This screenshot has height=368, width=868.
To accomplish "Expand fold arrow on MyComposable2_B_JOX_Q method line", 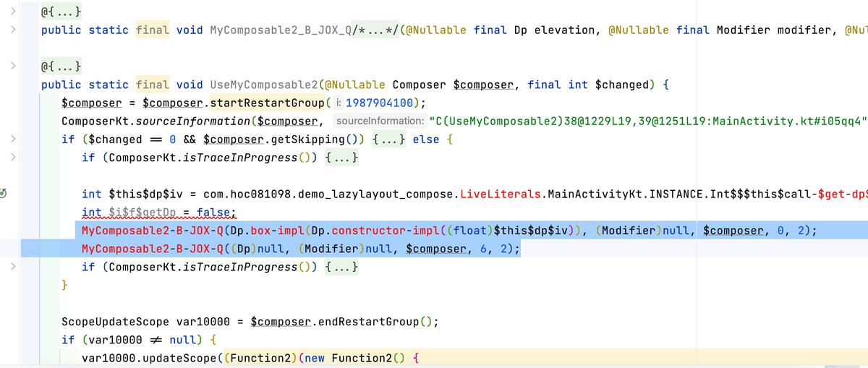I will (13, 30).
